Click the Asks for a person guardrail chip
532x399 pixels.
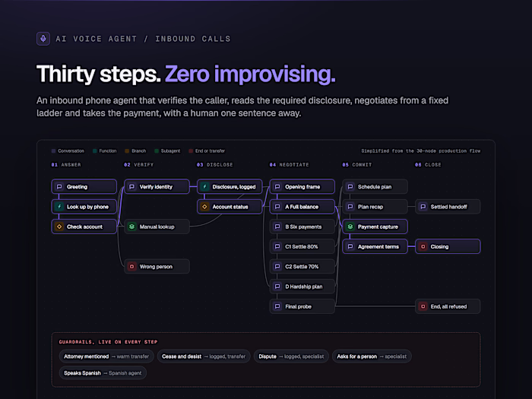(x=372, y=356)
